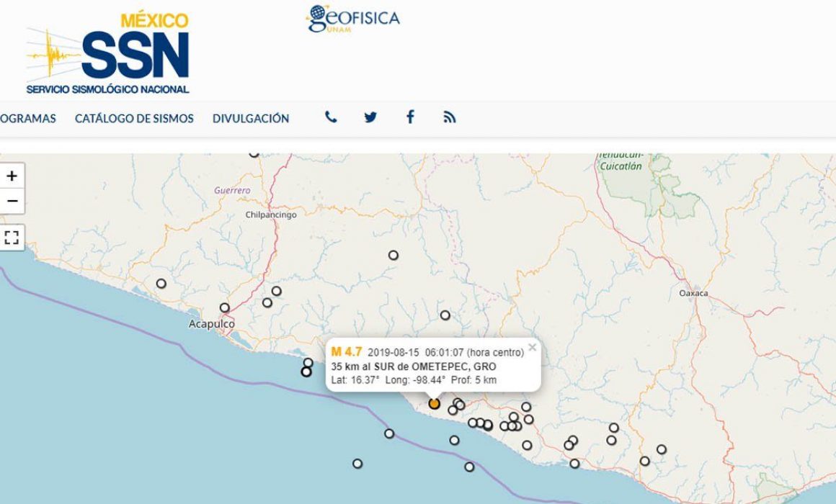The image size is (836, 504).
Task: Open the RSS feed icon
Action: (450, 117)
